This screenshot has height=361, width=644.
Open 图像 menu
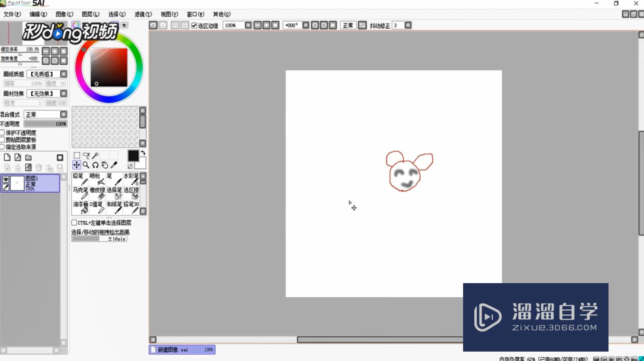tap(64, 14)
